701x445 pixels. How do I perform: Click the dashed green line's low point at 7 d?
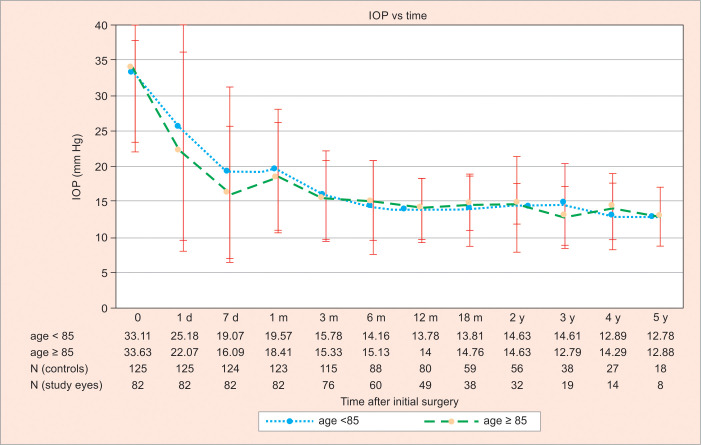click(x=229, y=193)
